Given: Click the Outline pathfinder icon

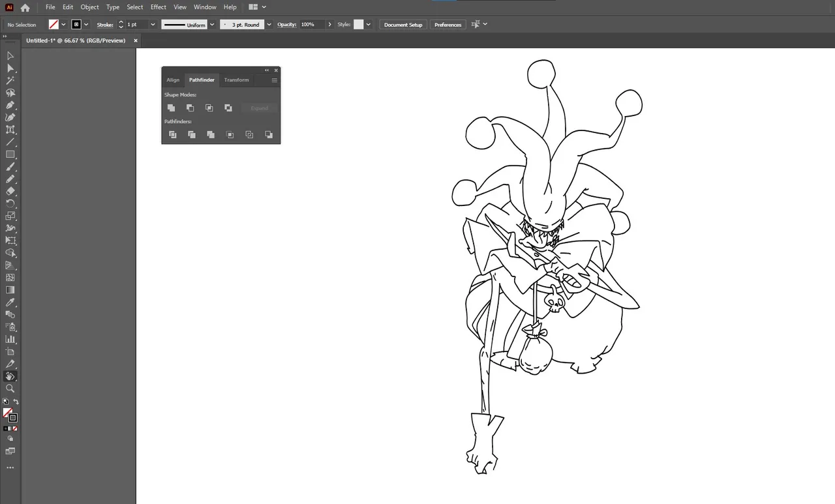Looking at the screenshot, I should click(x=249, y=134).
